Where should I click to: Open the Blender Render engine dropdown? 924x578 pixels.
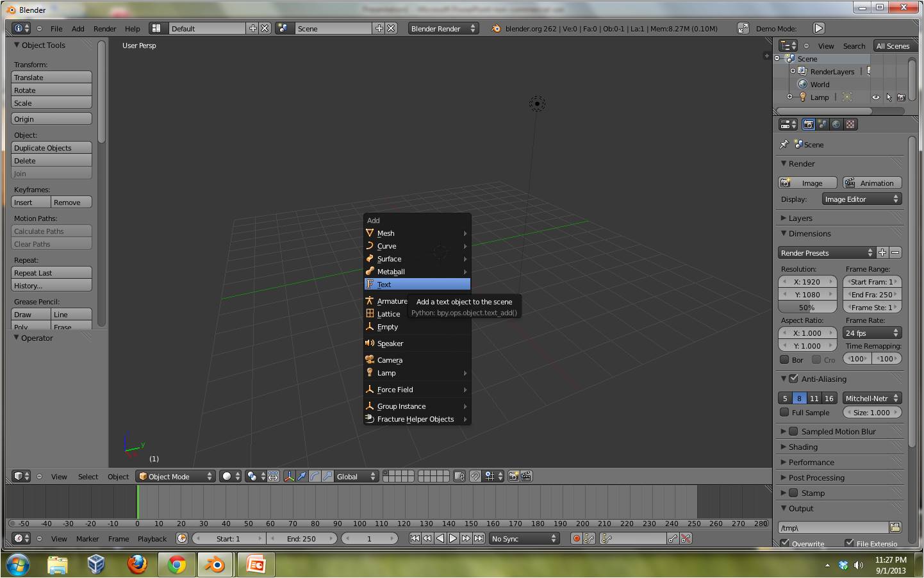point(443,28)
